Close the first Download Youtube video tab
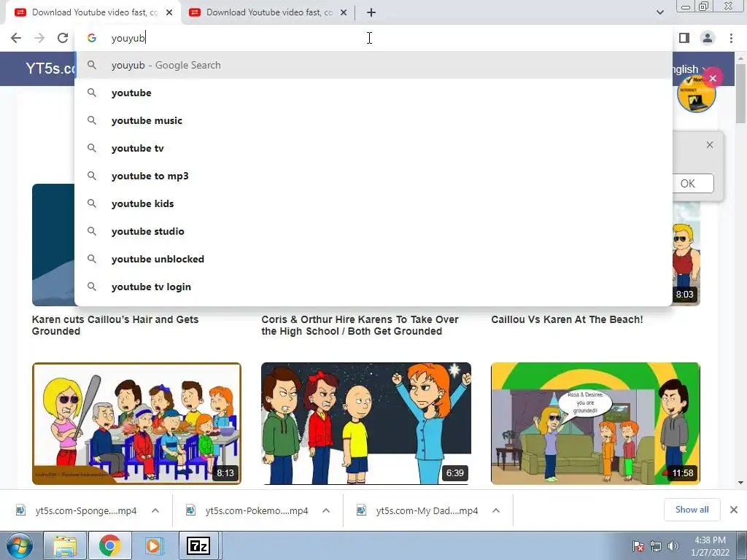747x560 pixels. pos(169,12)
